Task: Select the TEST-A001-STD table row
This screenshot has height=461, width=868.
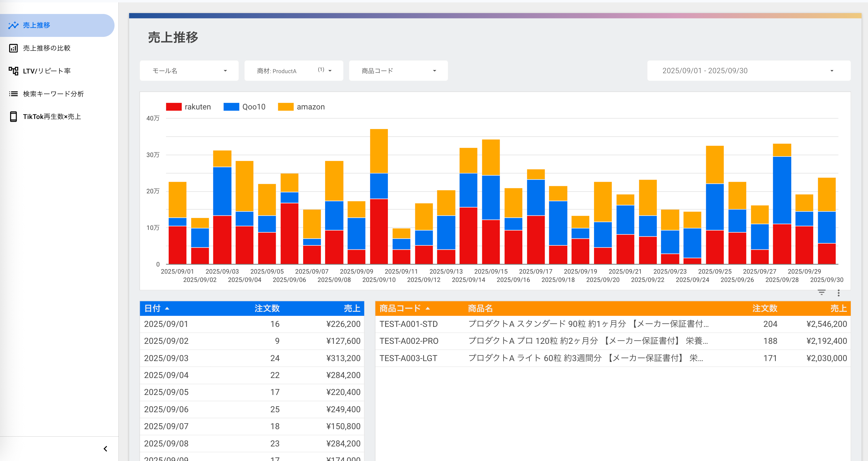Action: point(408,324)
